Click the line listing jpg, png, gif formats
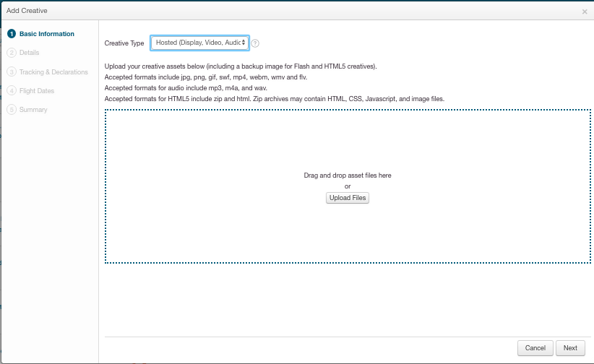Screen dimensions: 594x364 206,77
